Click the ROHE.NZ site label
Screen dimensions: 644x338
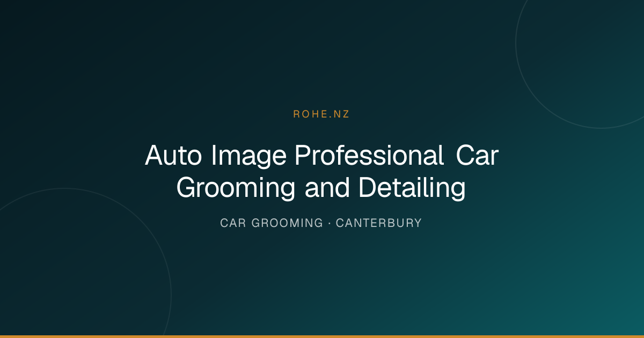click(321, 114)
